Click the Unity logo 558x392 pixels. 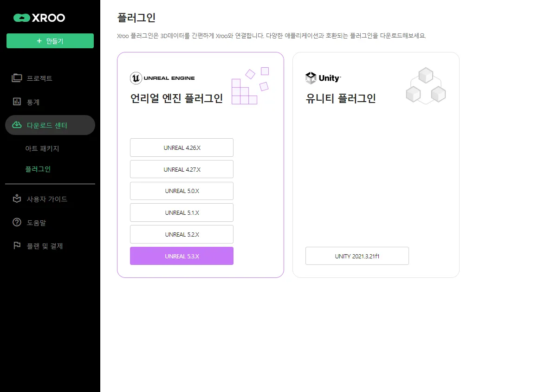point(323,78)
